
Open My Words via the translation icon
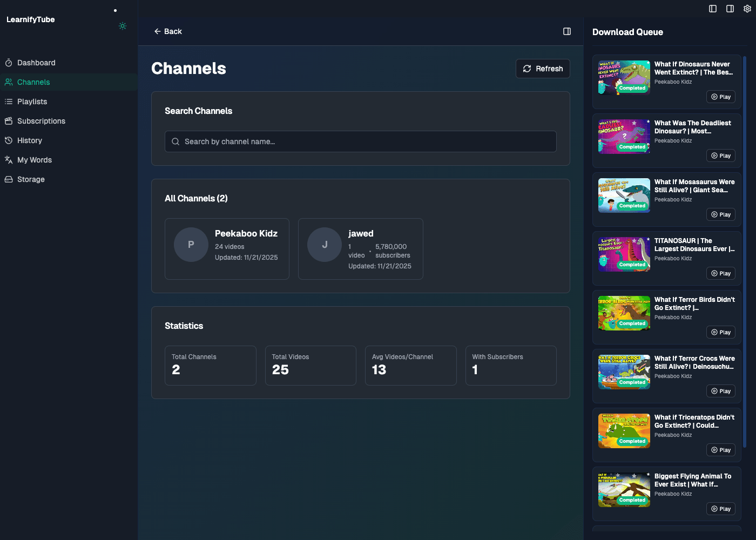[9, 160]
